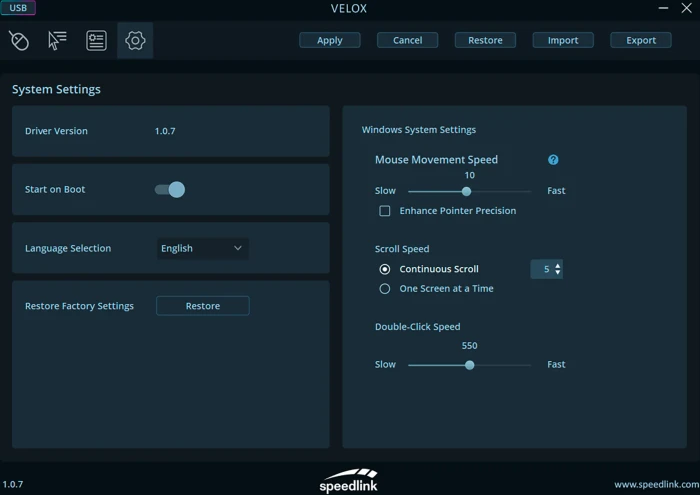Disable the Start on Boot switch
Image resolution: width=700 pixels, height=495 pixels.
click(170, 190)
